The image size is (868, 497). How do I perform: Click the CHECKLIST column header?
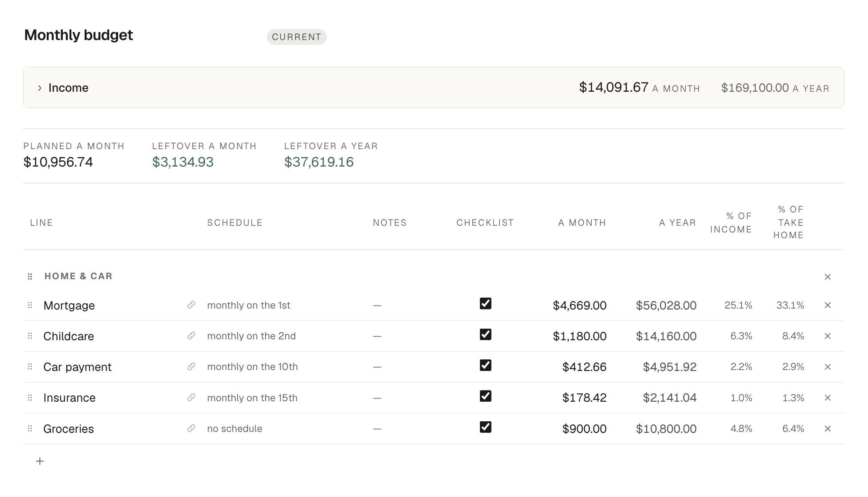click(485, 223)
